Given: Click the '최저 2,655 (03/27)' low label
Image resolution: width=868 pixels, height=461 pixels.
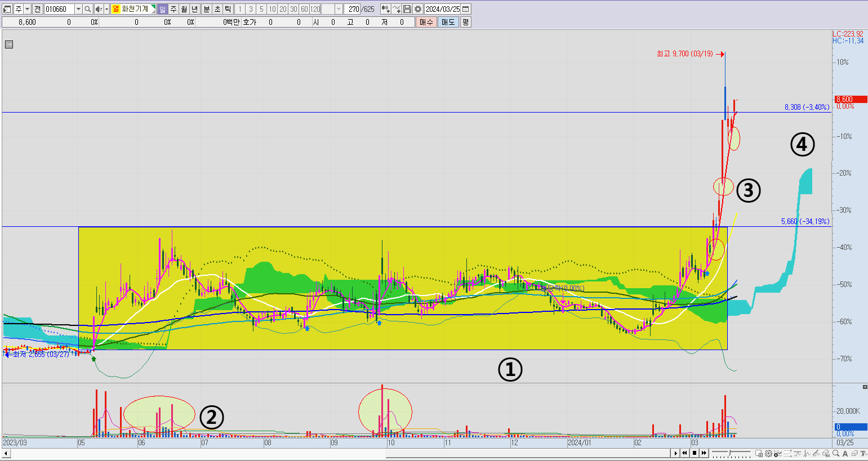Looking at the screenshot, I should [41, 354].
